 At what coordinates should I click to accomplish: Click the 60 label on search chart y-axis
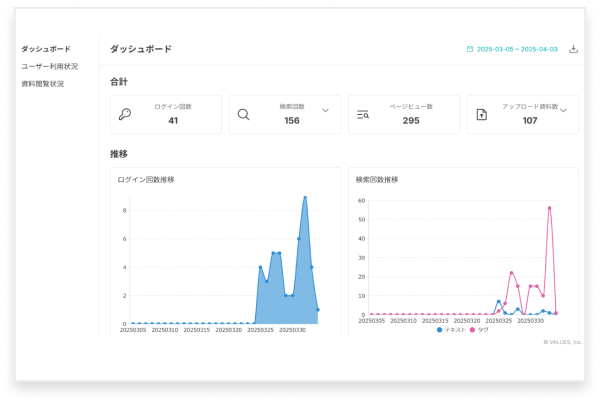point(362,201)
